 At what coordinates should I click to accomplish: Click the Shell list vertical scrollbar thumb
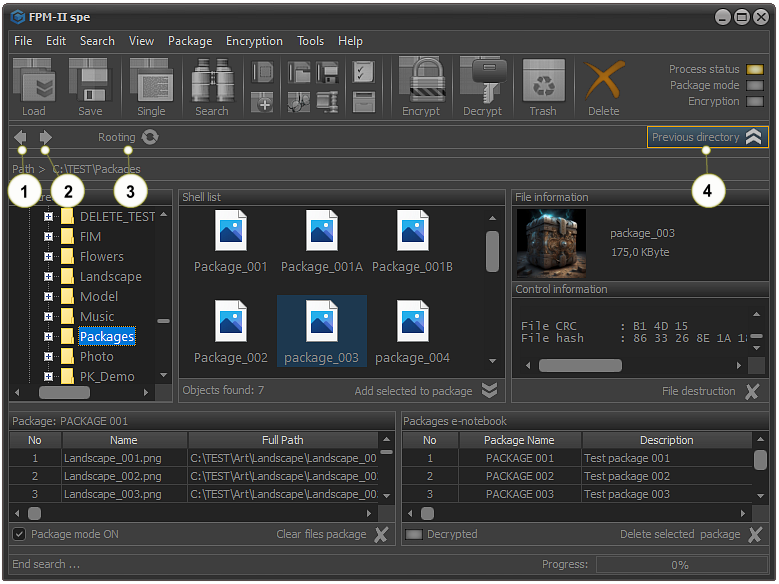pyautogui.click(x=492, y=251)
